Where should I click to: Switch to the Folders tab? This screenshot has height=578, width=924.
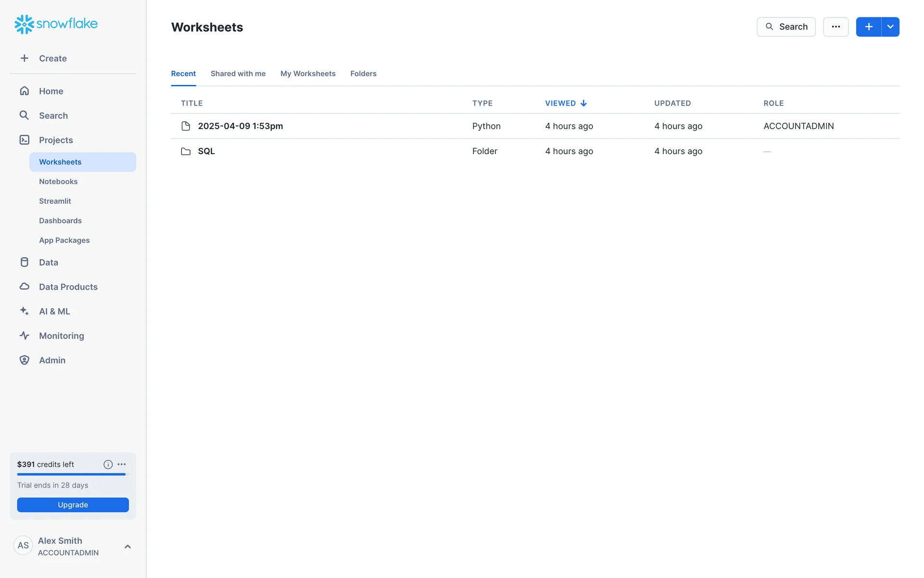(363, 74)
